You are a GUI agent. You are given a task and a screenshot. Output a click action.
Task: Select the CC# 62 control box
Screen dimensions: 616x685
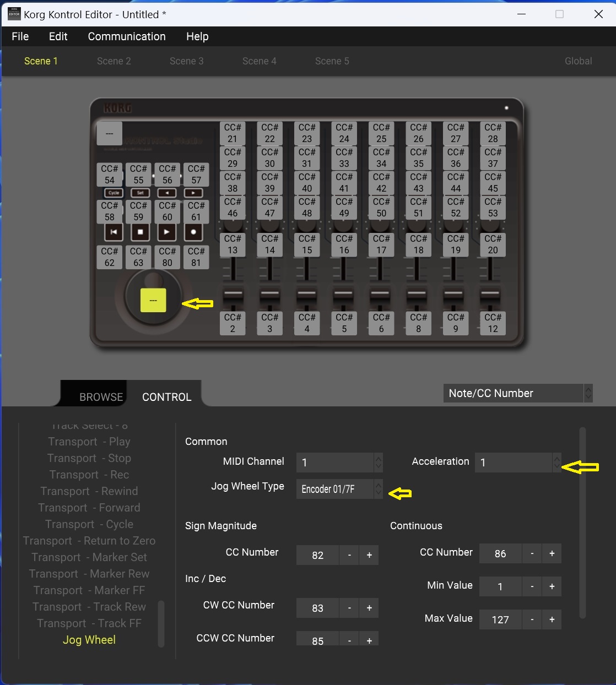[110, 257]
